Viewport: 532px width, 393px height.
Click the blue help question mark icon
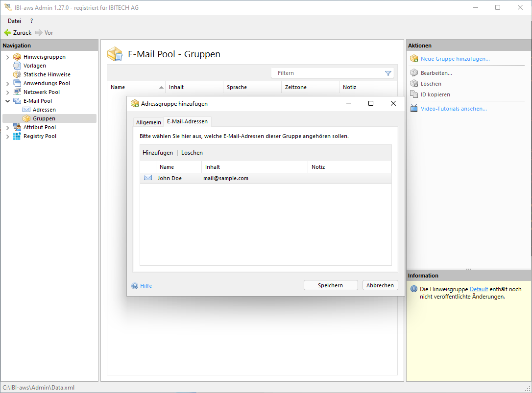coord(135,286)
